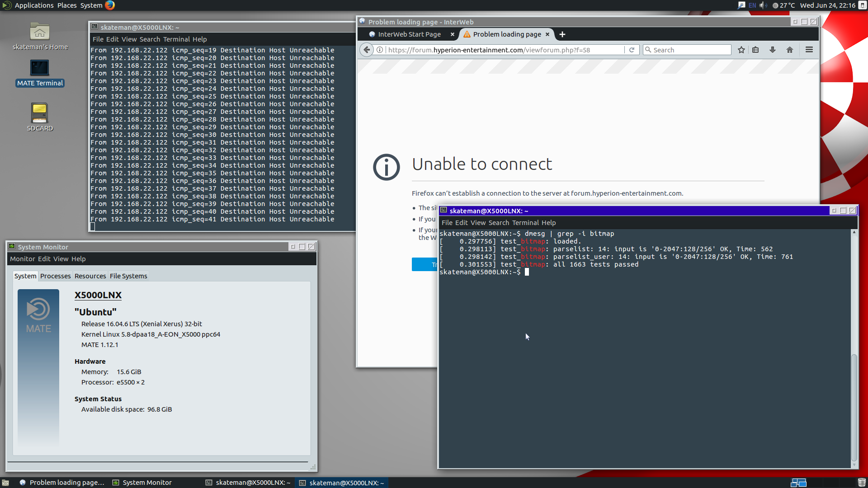Image resolution: width=868 pixels, height=488 pixels.
Task: Activate the first skateman@X5000LNX taskbar entry
Action: (x=248, y=483)
